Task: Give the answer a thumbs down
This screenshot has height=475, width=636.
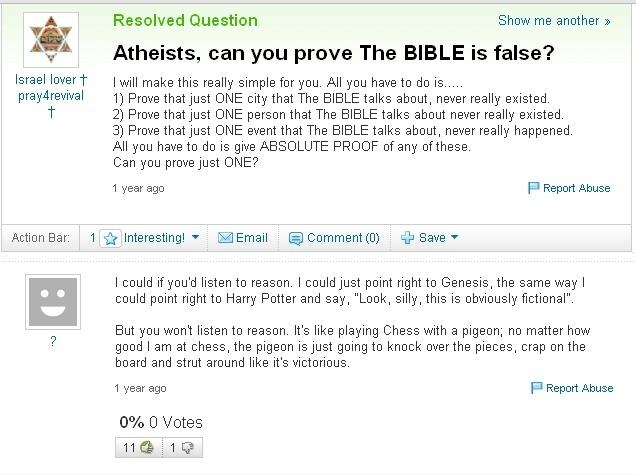Action: pyautogui.click(x=186, y=447)
